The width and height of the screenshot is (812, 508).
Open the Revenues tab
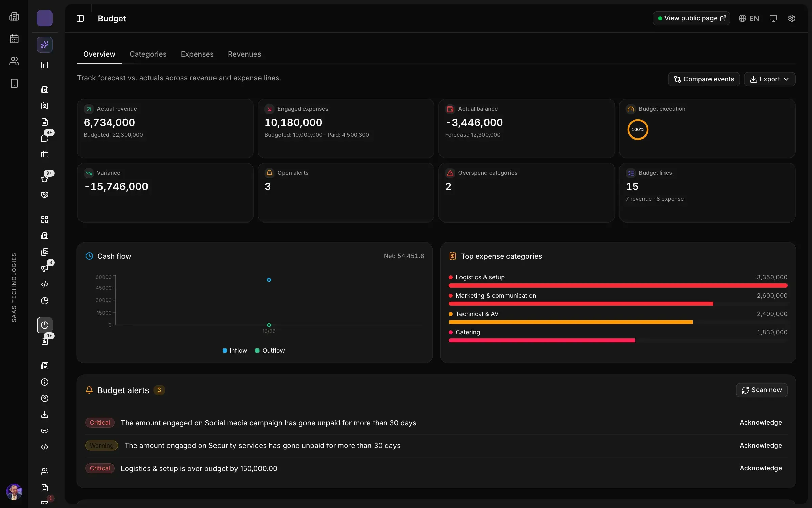click(x=245, y=54)
